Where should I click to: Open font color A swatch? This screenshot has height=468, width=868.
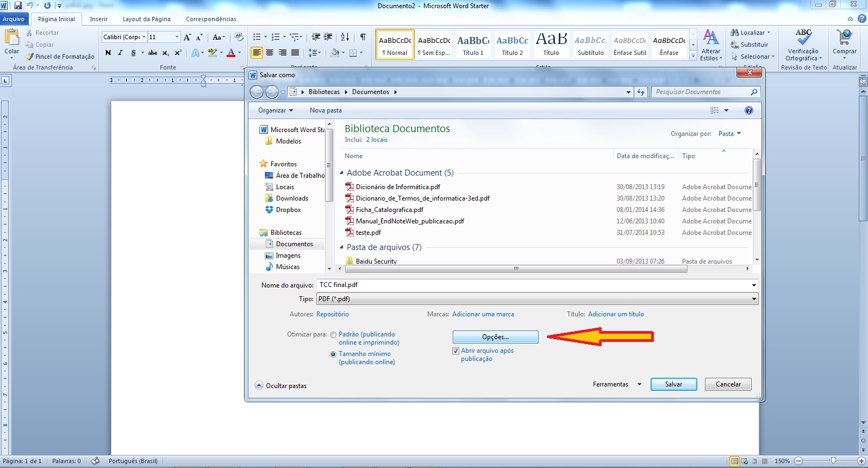pyautogui.click(x=231, y=53)
